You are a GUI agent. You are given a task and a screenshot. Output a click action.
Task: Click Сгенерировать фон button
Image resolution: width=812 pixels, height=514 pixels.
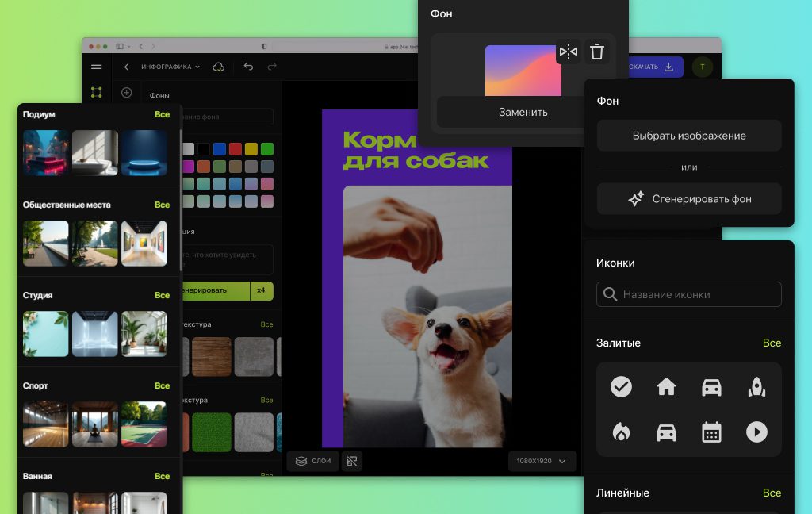tap(689, 199)
